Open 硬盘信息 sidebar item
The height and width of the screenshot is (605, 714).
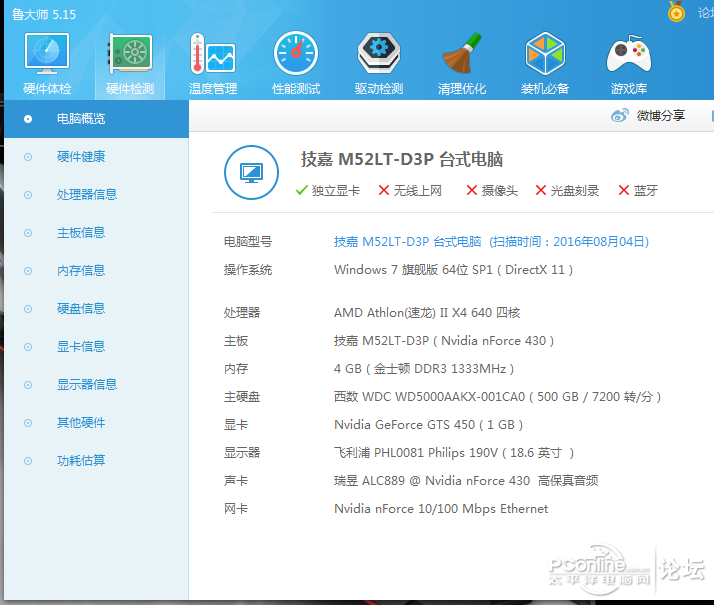point(97,309)
